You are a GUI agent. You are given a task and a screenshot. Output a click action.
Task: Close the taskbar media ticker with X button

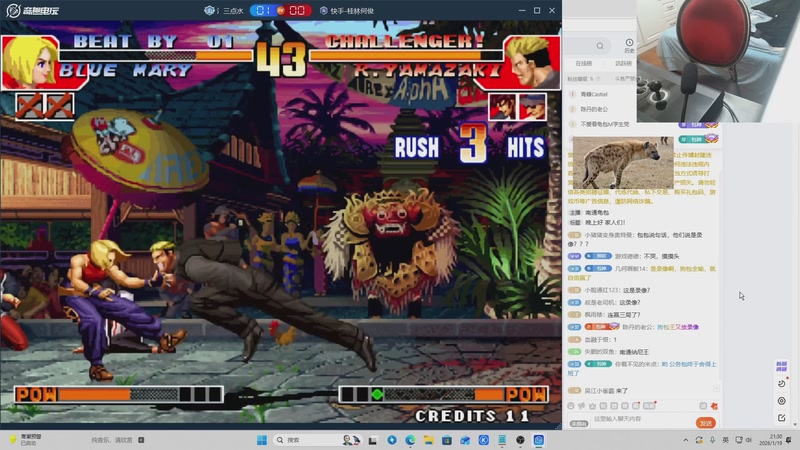141,440
